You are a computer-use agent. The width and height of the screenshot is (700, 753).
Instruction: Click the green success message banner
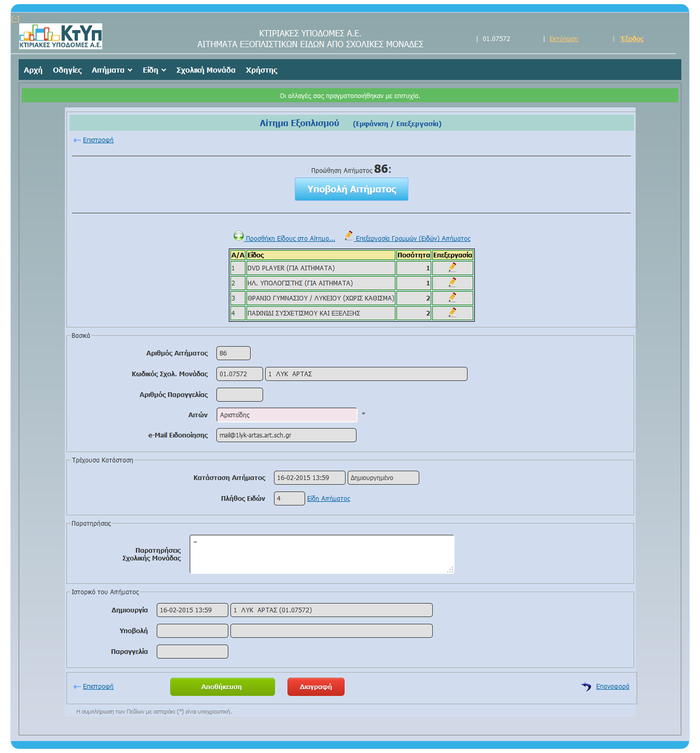(x=350, y=95)
